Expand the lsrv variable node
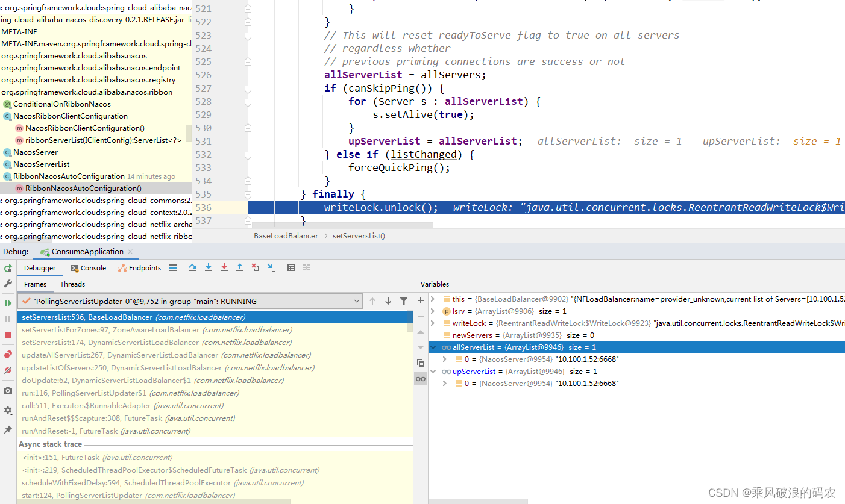Image resolution: width=845 pixels, height=504 pixels. click(x=433, y=311)
